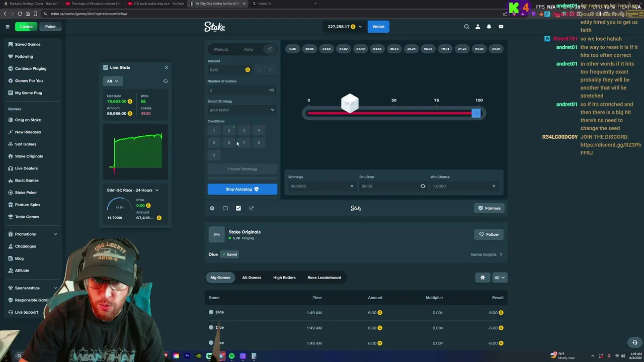Select the All Games tab
This screenshot has width=644, height=362.
252,278
